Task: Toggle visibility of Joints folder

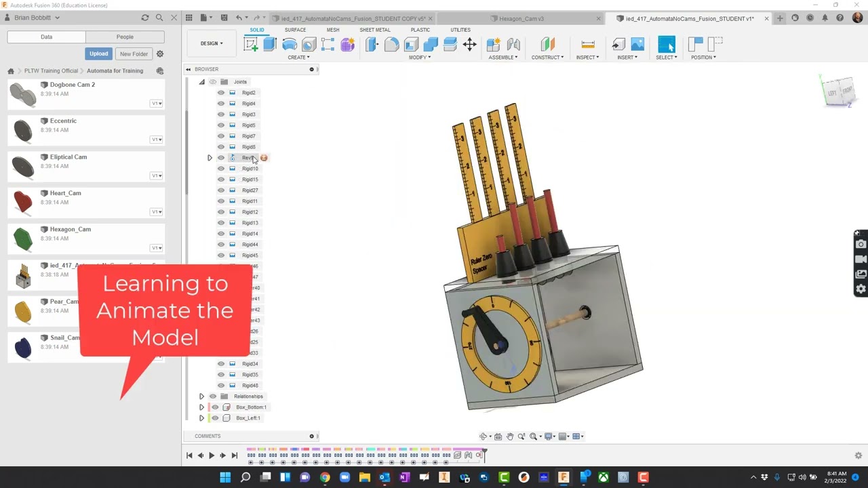Action: pyautogui.click(x=213, y=82)
